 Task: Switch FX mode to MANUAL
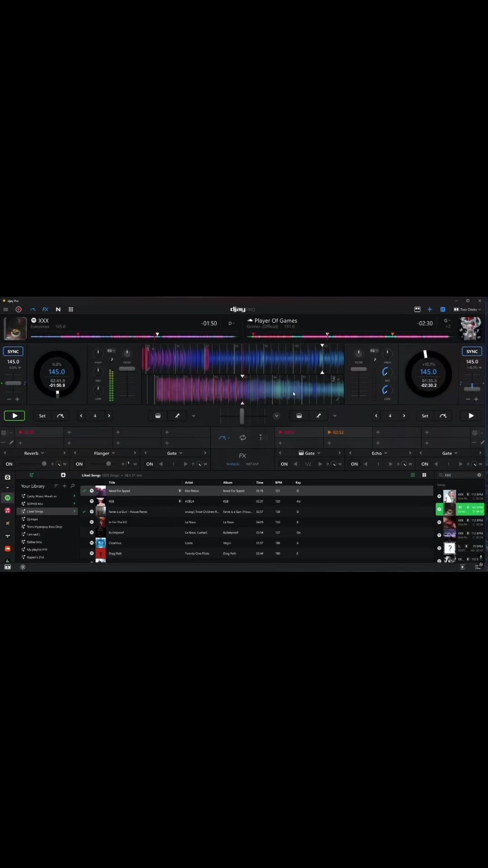233,464
